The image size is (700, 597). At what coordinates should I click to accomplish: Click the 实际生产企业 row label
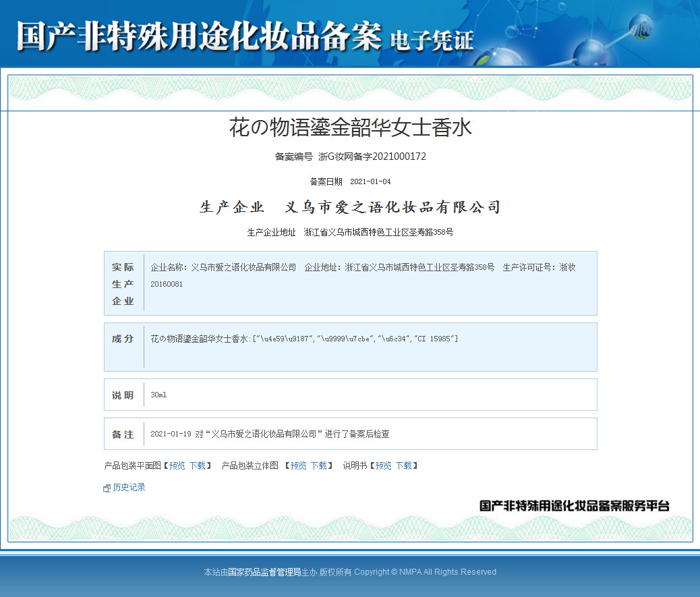click(x=123, y=284)
